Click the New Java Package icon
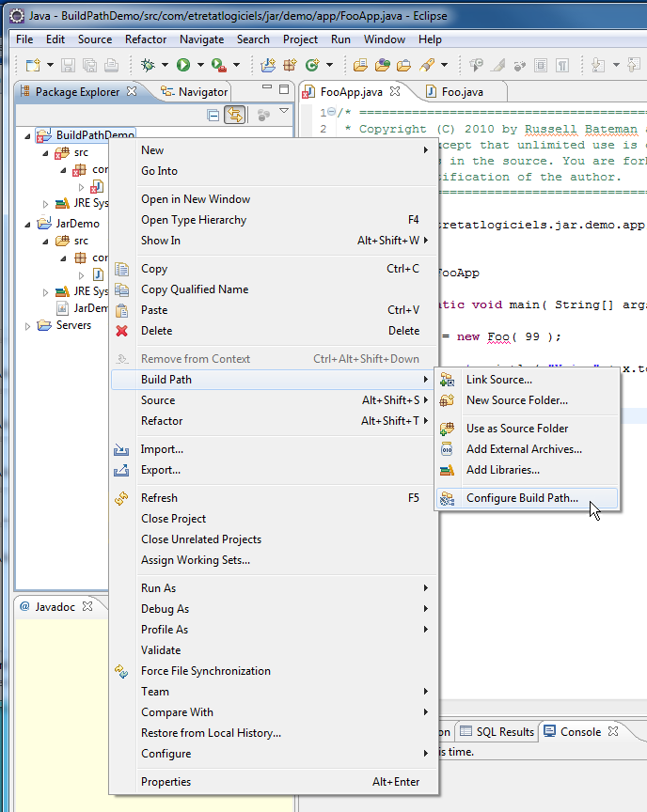647x812 pixels. pos(290,65)
